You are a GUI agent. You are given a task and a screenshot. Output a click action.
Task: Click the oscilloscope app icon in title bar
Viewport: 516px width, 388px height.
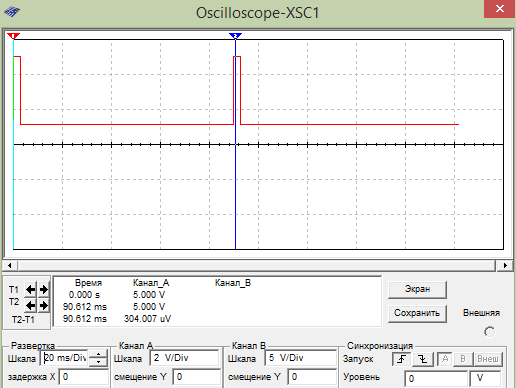pyautogui.click(x=12, y=12)
